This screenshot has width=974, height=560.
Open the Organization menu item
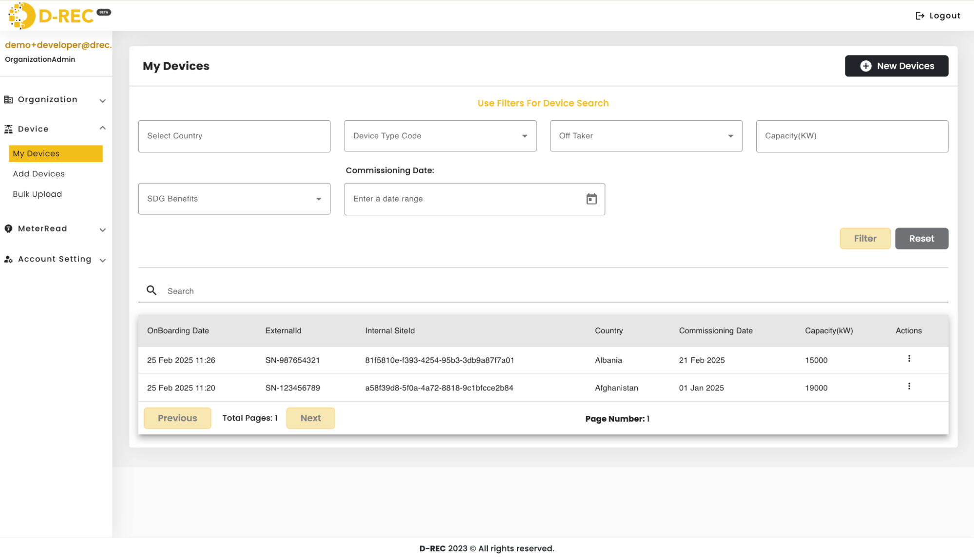click(56, 100)
